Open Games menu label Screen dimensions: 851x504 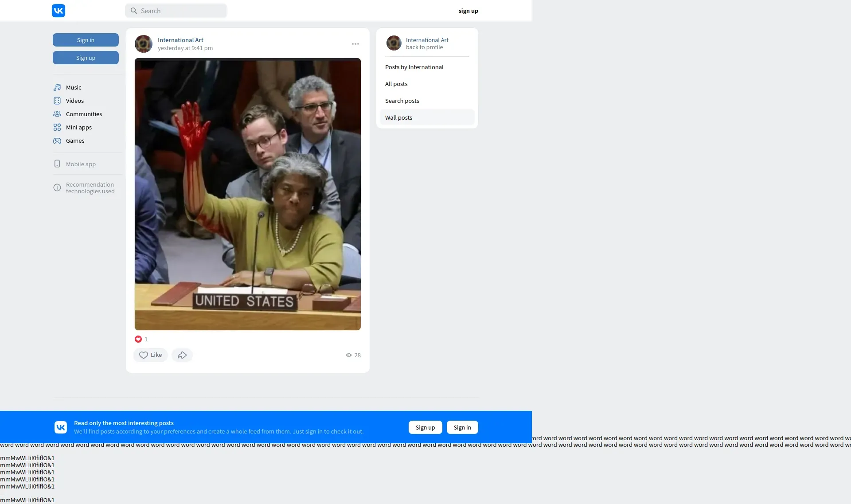click(x=75, y=141)
